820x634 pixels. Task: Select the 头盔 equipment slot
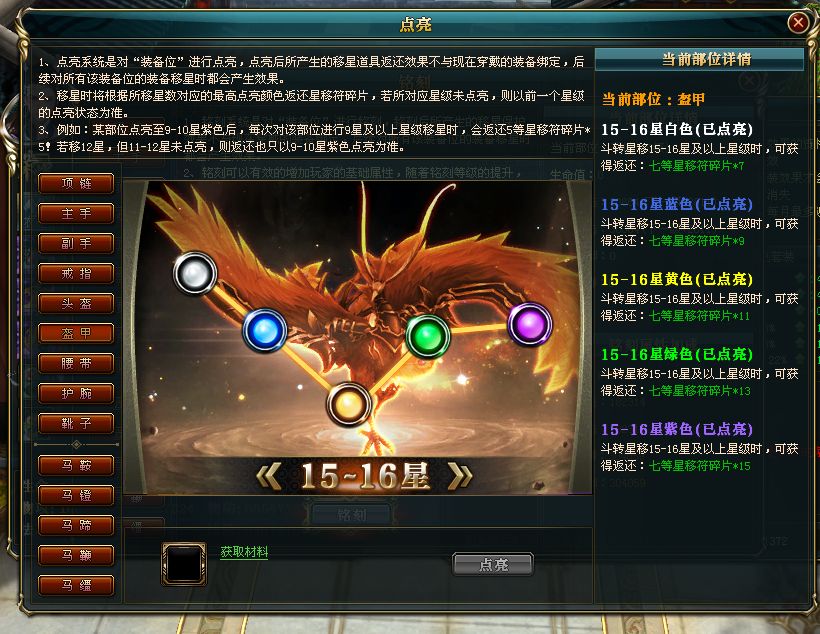pyautogui.click(x=76, y=303)
